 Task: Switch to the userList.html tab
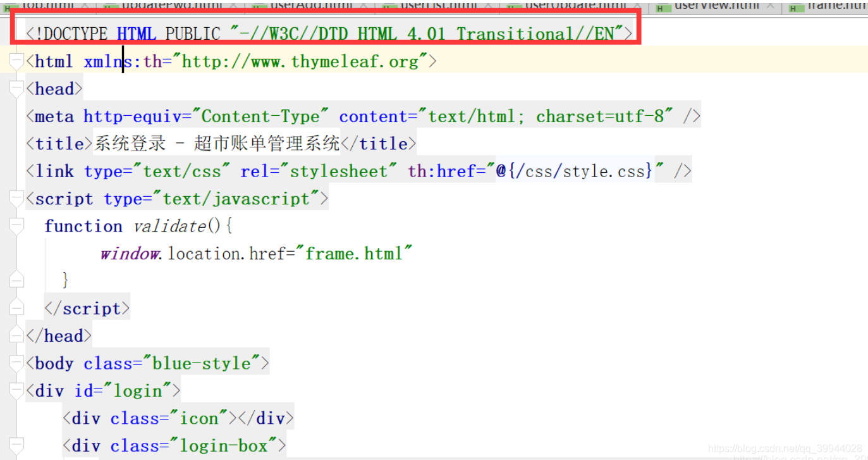[x=439, y=6]
